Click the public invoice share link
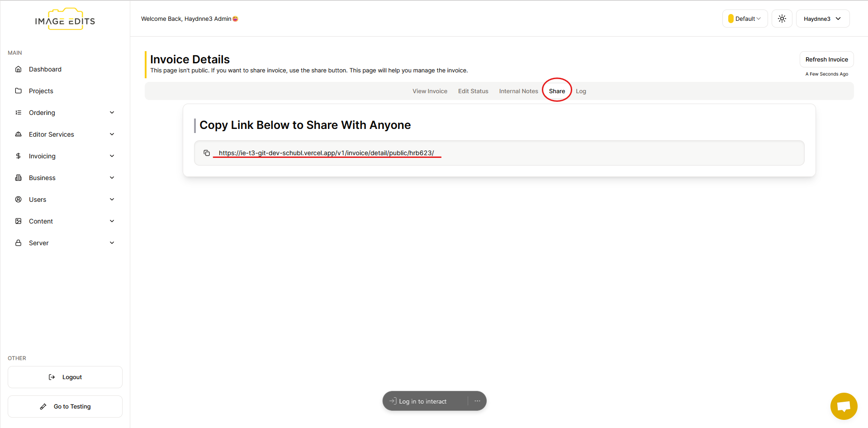 326,153
